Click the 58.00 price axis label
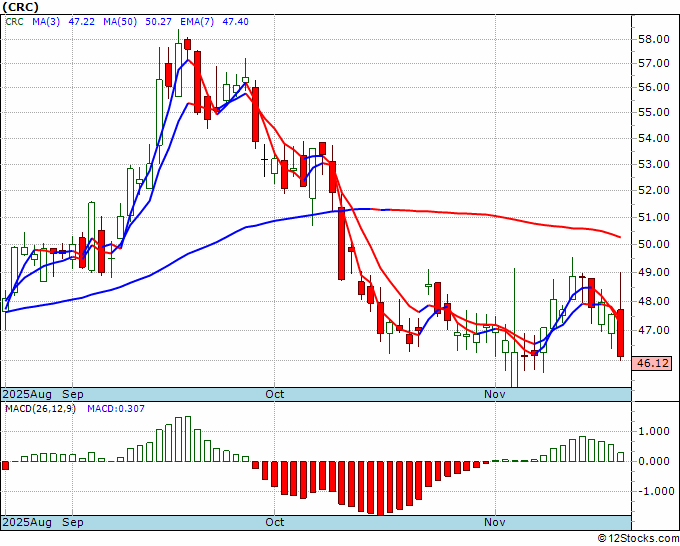680x546 pixels. [654, 39]
